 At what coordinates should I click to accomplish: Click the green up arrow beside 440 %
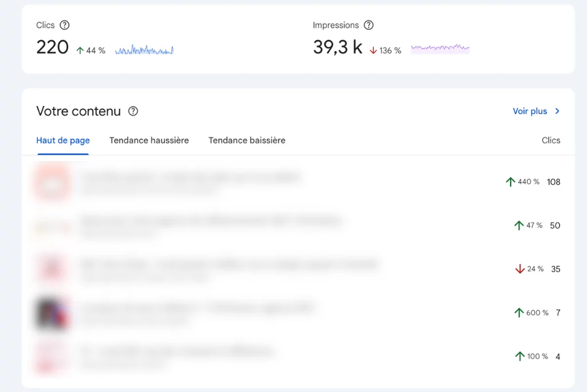[510, 182]
